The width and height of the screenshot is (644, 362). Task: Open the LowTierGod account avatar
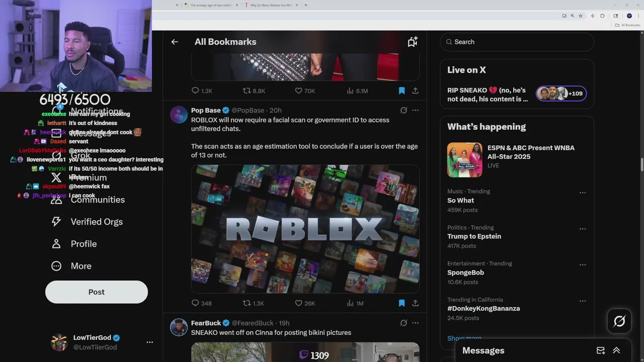pos(59,342)
